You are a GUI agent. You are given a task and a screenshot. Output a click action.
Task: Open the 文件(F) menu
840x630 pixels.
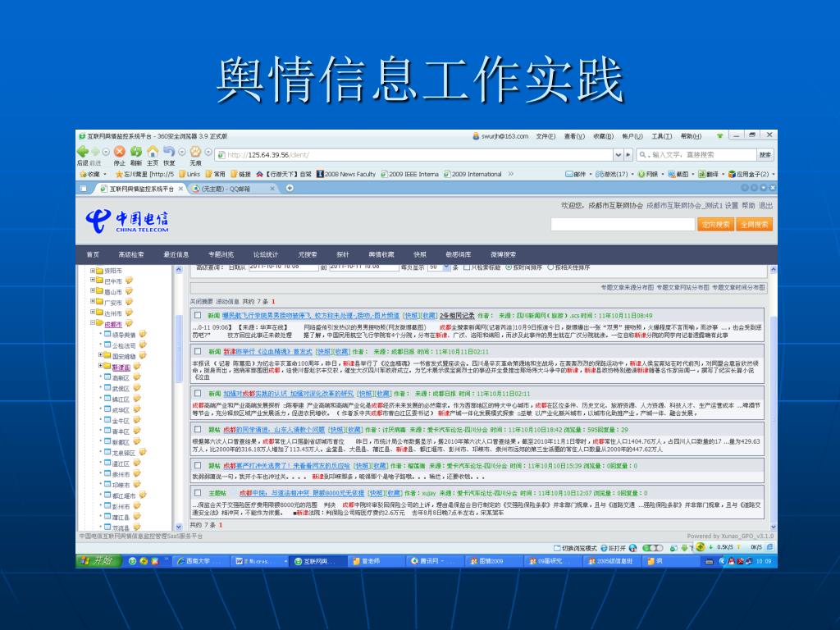546,136
